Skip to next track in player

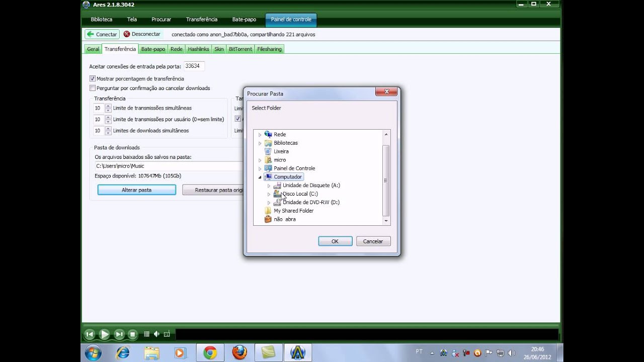pyautogui.click(x=119, y=334)
